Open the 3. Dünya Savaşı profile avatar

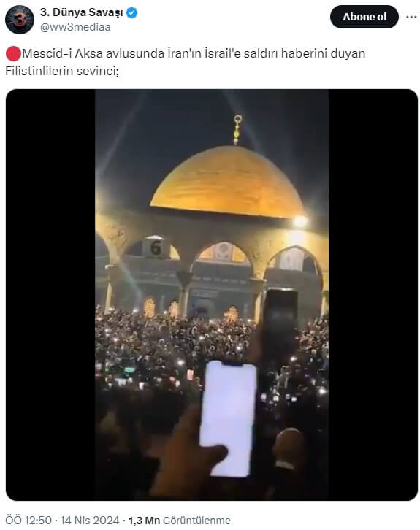coord(20,20)
